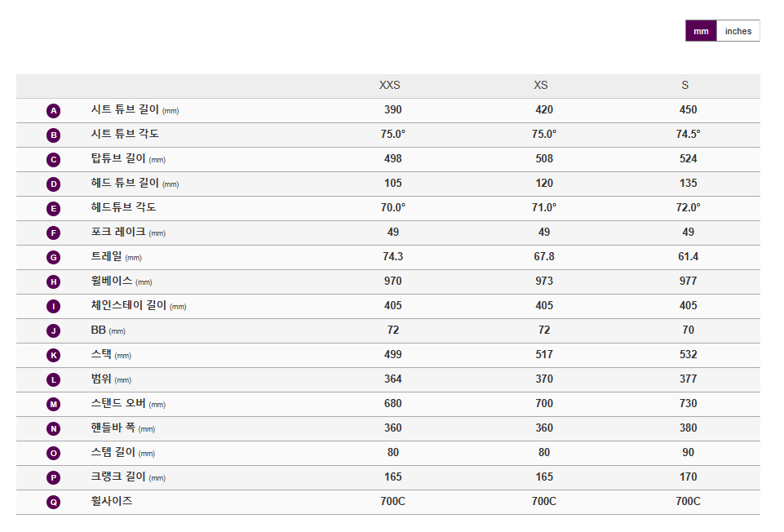
Task: Select the K stack letter icon
Action: tap(54, 356)
